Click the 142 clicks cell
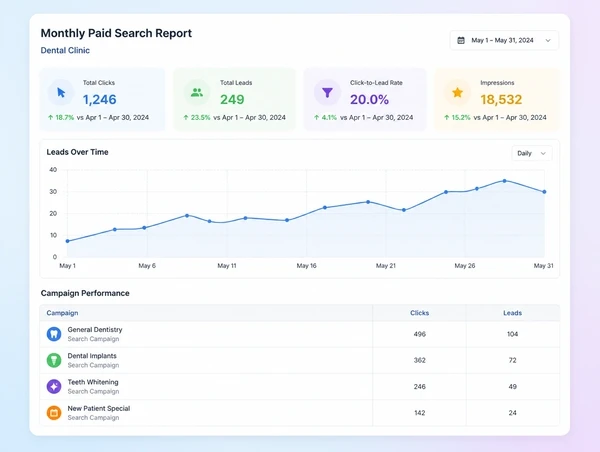 419,413
